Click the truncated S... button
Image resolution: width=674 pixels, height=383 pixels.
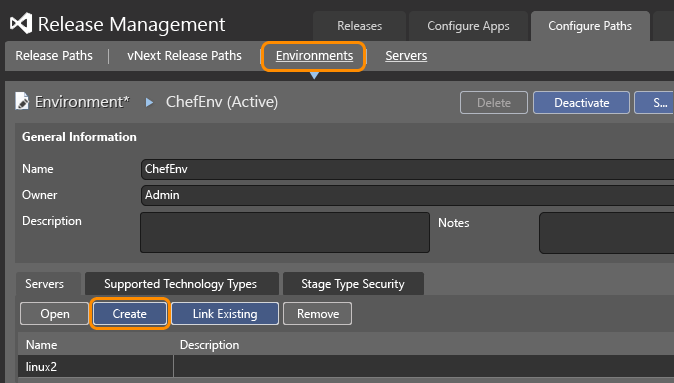click(655, 103)
